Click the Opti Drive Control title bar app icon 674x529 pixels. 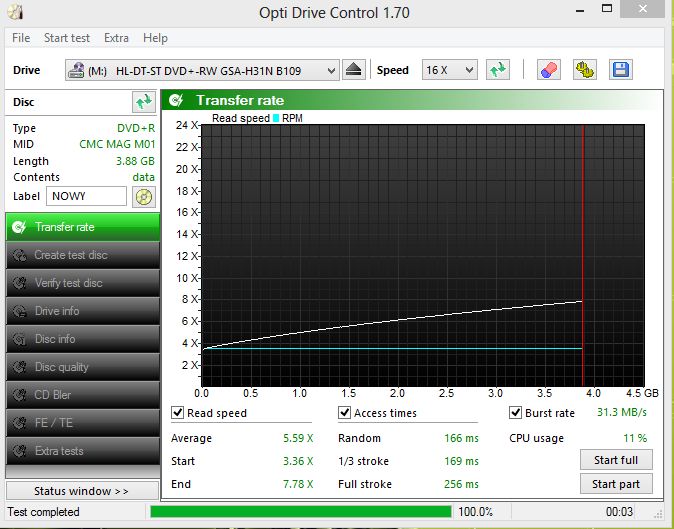15,12
